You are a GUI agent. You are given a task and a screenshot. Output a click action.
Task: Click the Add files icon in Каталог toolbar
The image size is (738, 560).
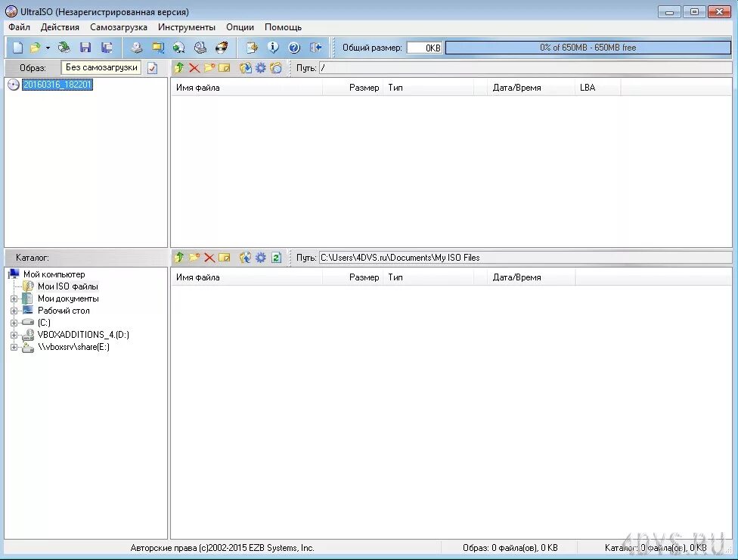click(245, 258)
